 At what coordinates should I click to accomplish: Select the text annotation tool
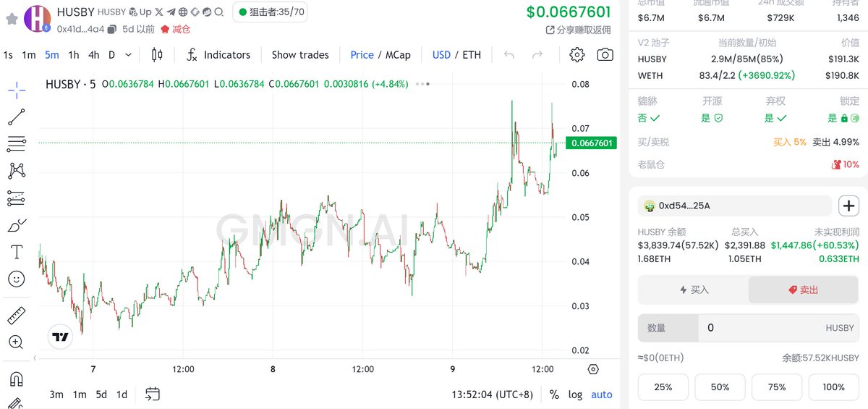(16, 252)
